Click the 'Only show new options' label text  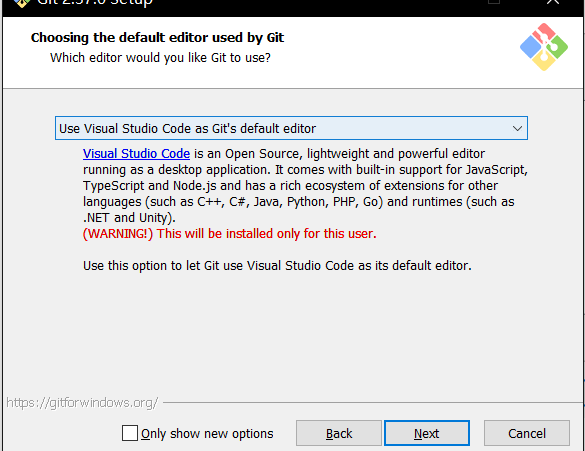pyautogui.click(x=207, y=434)
